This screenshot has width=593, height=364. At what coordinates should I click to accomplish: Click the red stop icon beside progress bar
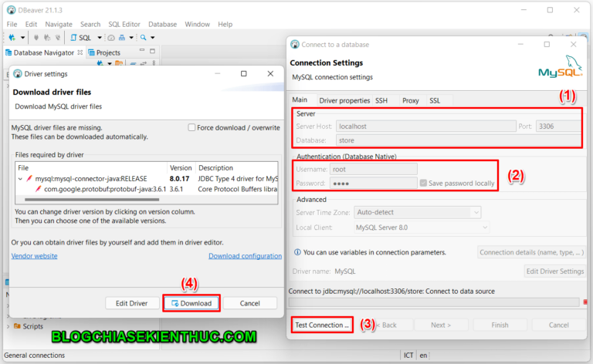coord(586,302)
